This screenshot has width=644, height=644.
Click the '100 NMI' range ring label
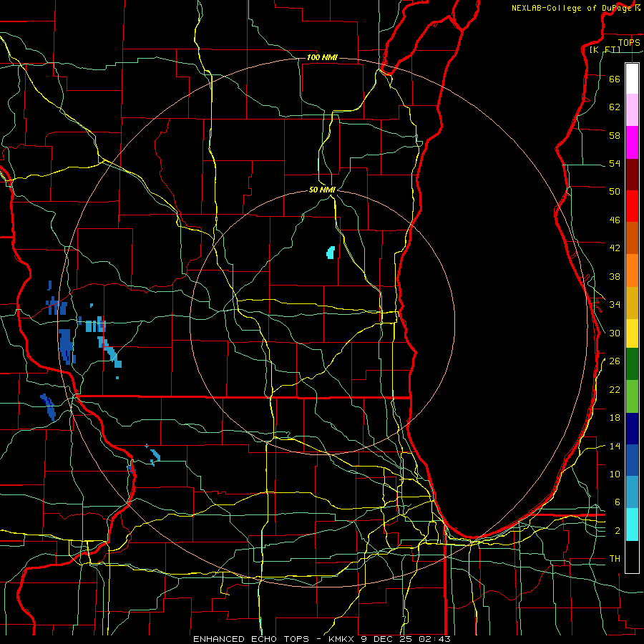[x=322, y=57]
